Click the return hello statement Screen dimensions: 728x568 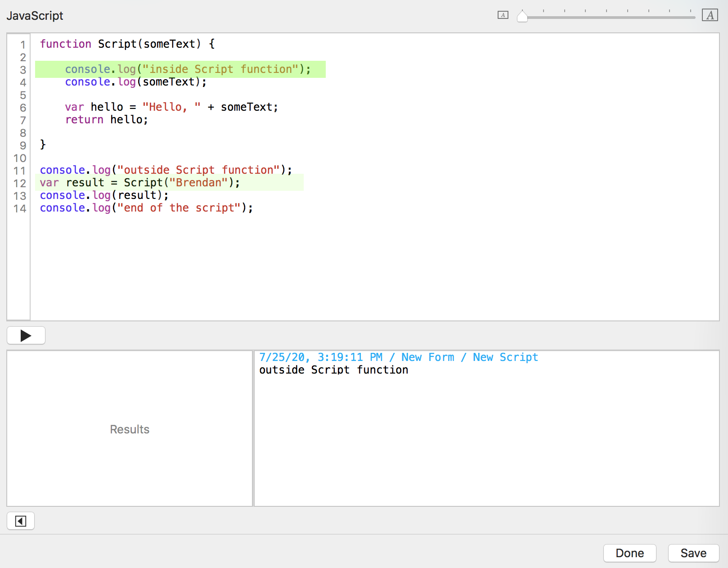tap(106, 120)
